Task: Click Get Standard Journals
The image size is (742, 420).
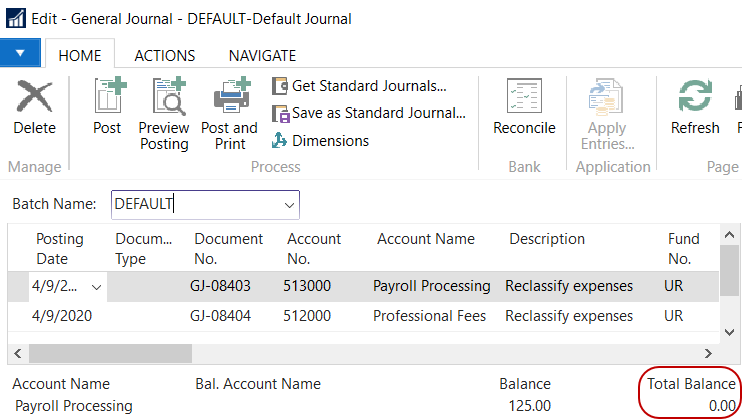Action: click(x=368, y=86)
